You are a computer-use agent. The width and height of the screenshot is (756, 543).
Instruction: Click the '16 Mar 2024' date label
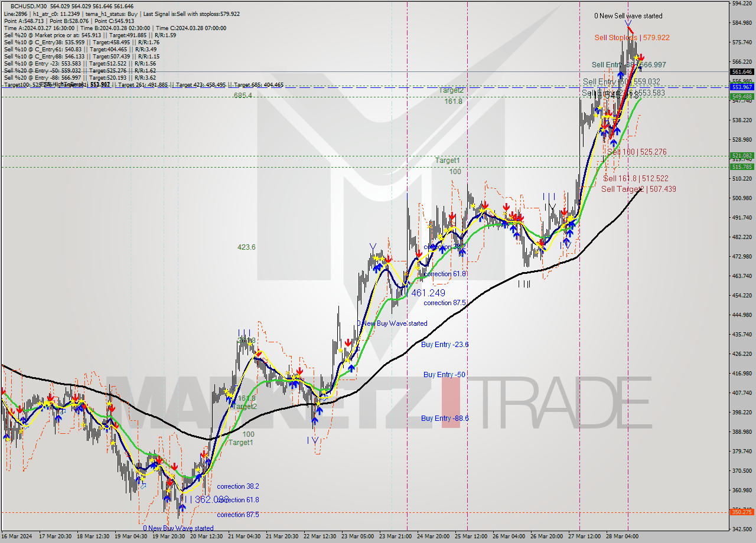pyautogui.click(x=17, y=537)
